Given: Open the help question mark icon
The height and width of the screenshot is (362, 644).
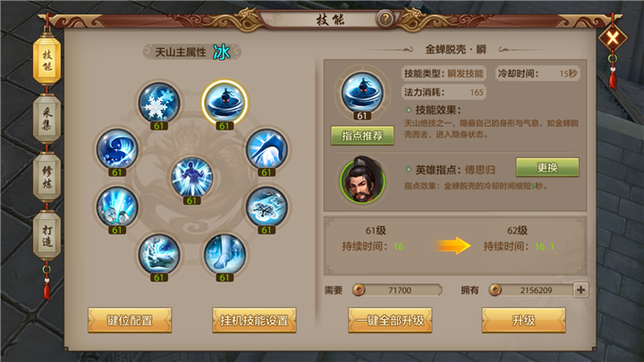Looking at the screenshot, I should pyautogui.click(x=386, y=19).
